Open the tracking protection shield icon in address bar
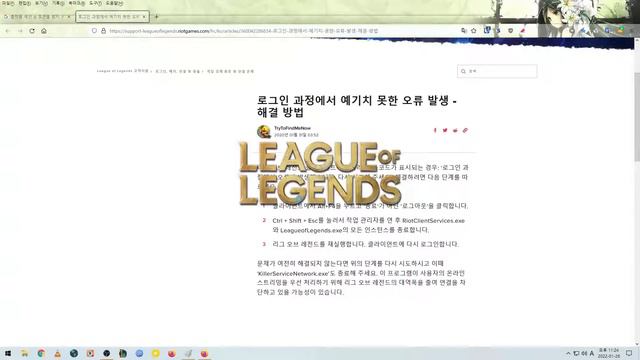The image size is (640, 360). click(94, 31)
